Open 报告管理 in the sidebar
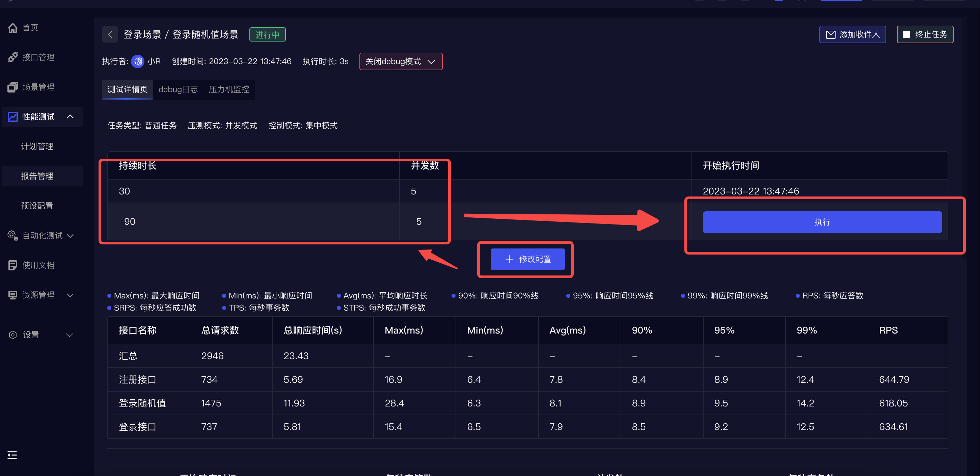The image size is (980, 476). pos(37,176)
